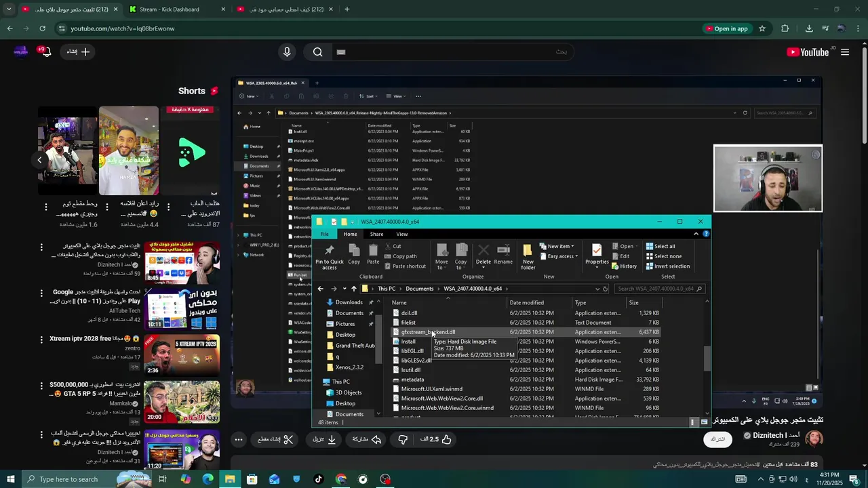
Task: Click Invert selection in ribbon
Action: [667, 266]
